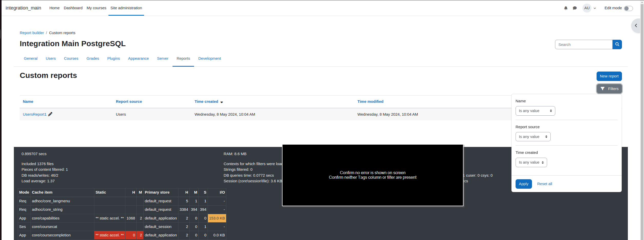The image size is (644, 240).
Task: Focus the Search input field
Action: (x=584, y=45)
